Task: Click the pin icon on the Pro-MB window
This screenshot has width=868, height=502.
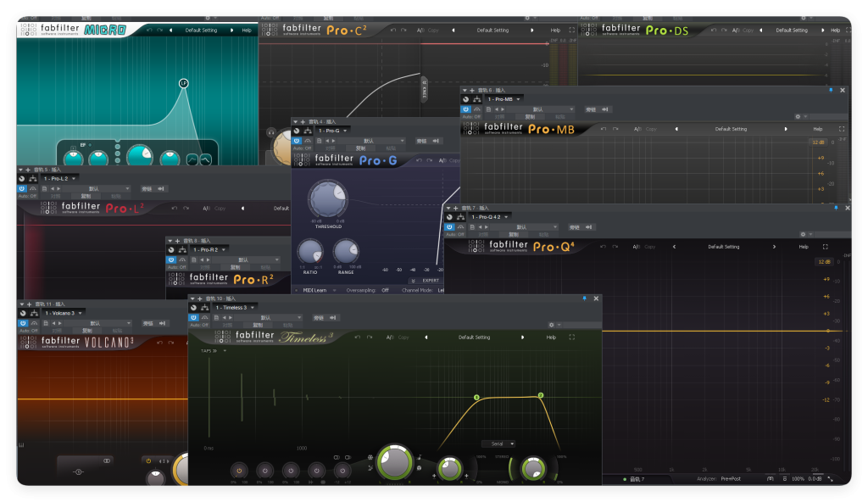Action: click(x=831, y=91)
